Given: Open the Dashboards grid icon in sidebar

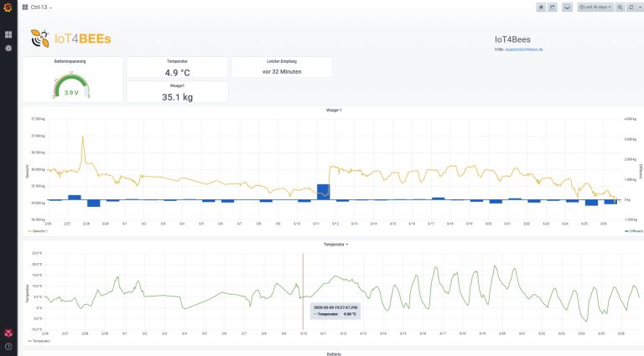Looking at the screenshot, I should coord(8,34).
